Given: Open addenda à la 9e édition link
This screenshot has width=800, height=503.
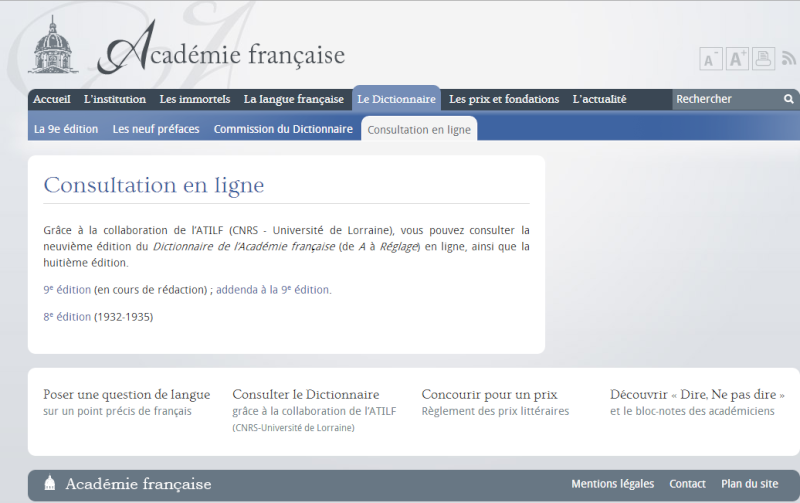Looking at the screenshot, I should click(273, 290).
